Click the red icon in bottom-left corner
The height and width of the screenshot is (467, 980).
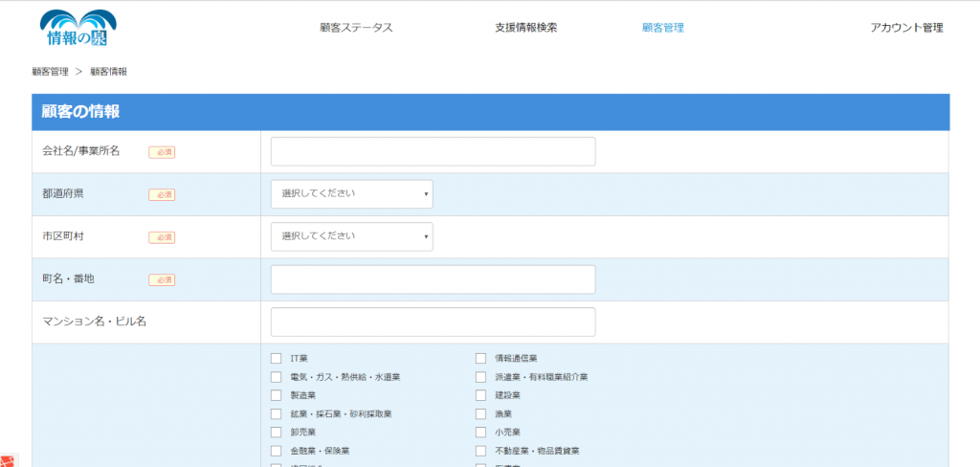click(x=8, y=460)
